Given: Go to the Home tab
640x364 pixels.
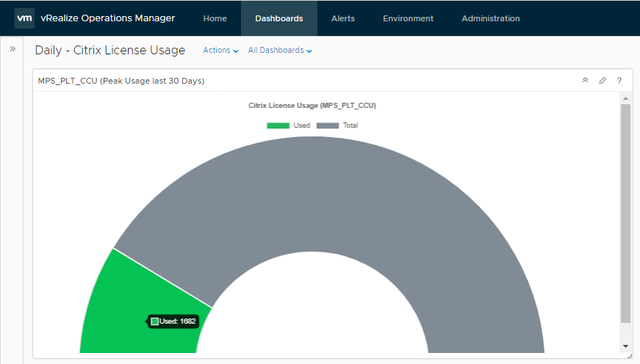Looking at the screenshot, I should [215, 18].
